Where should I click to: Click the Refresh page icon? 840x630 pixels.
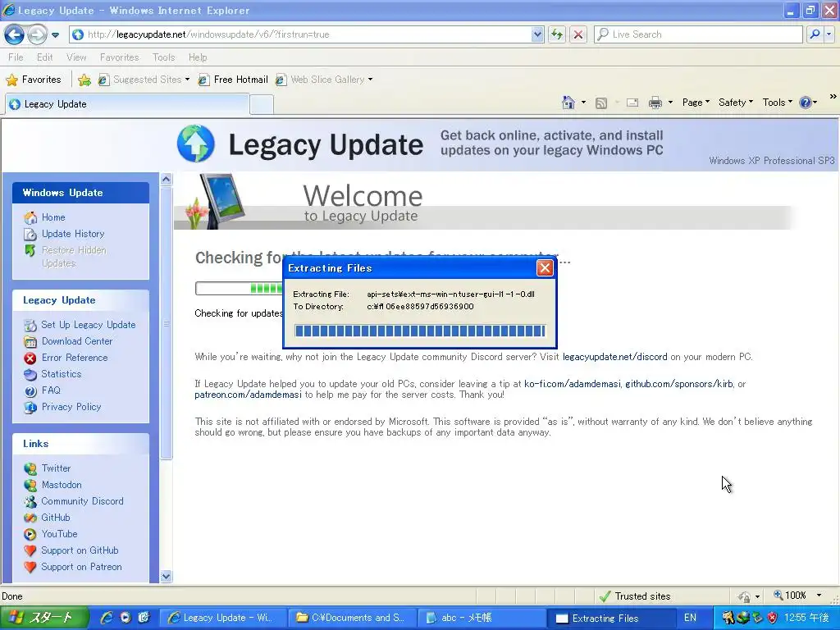[557, 34]
